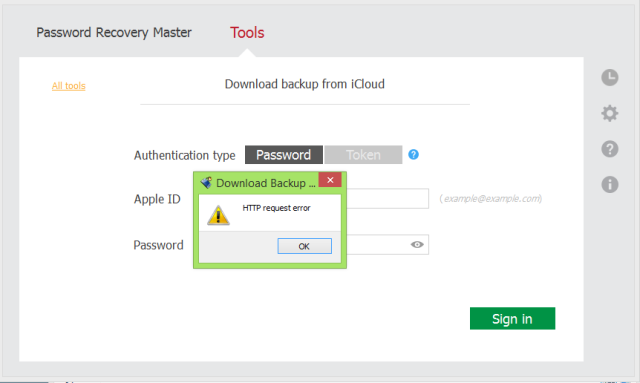
Task: Click blue help icon beside Token button
Action: (x=413, y=154)
